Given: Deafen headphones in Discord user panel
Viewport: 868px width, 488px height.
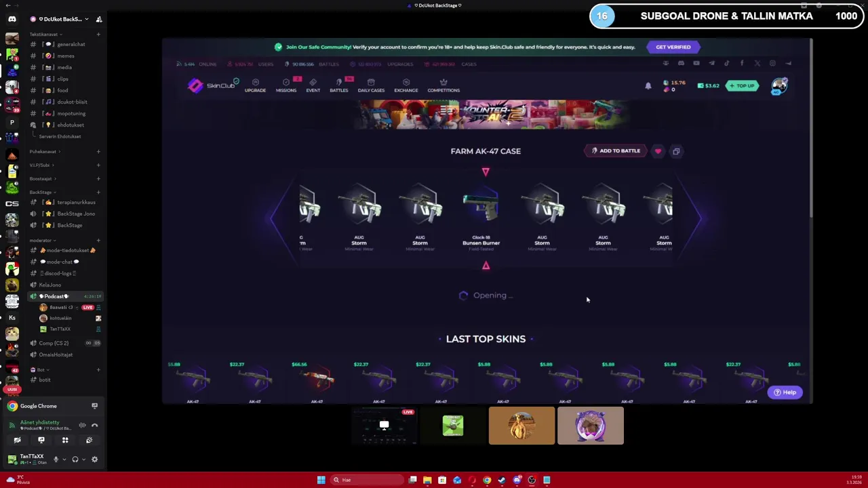Looking at the screenshot, I should click(75, 460).
